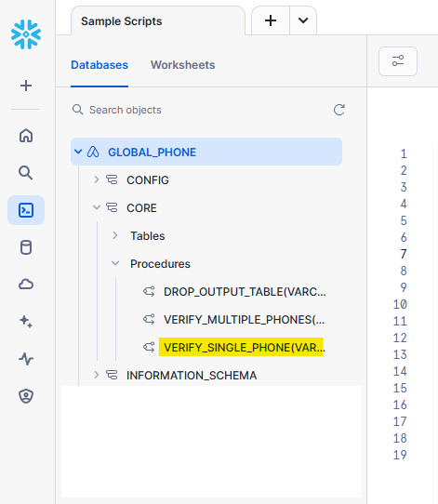This screenshot has width=438, height=504.
Task: Click the Create plus icon in sidebar
Action: click(x=26, y=86)
